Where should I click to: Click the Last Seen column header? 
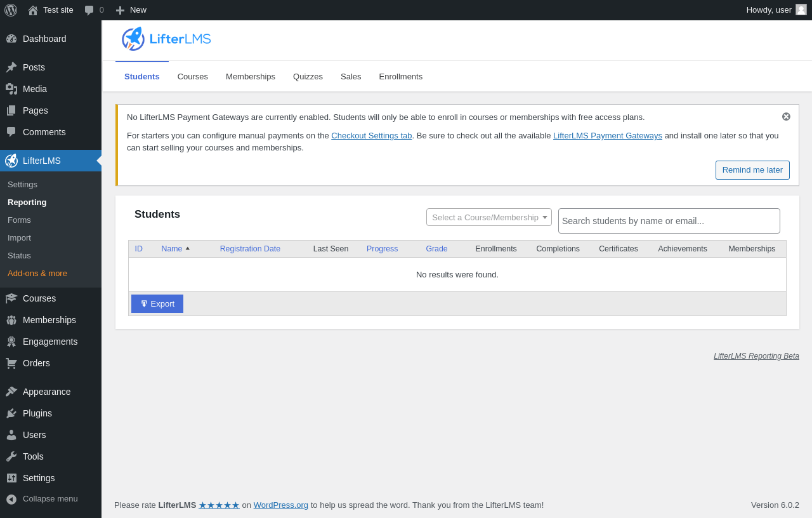click(331, 249)
